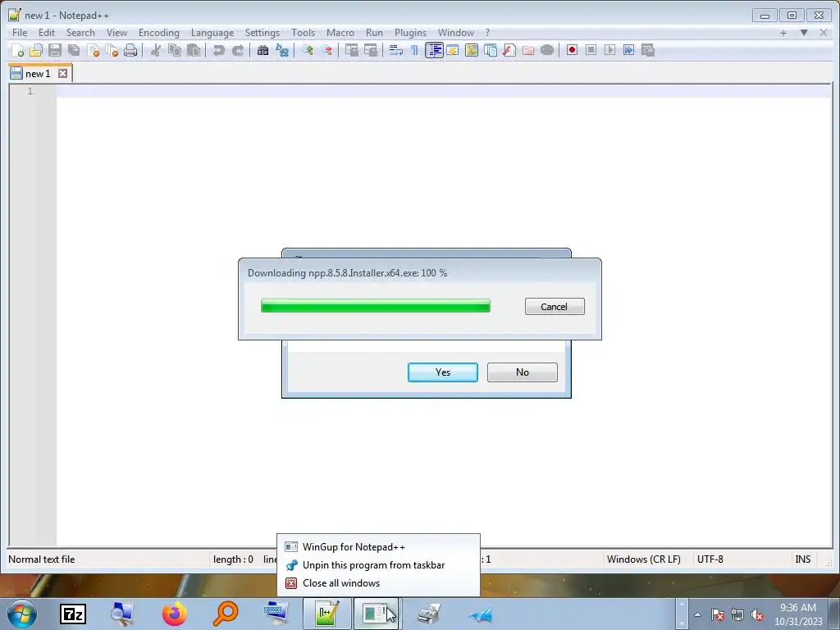Click the green download progress bar
The width and height of the screenshot is (840, 630).
click(376, 306)
